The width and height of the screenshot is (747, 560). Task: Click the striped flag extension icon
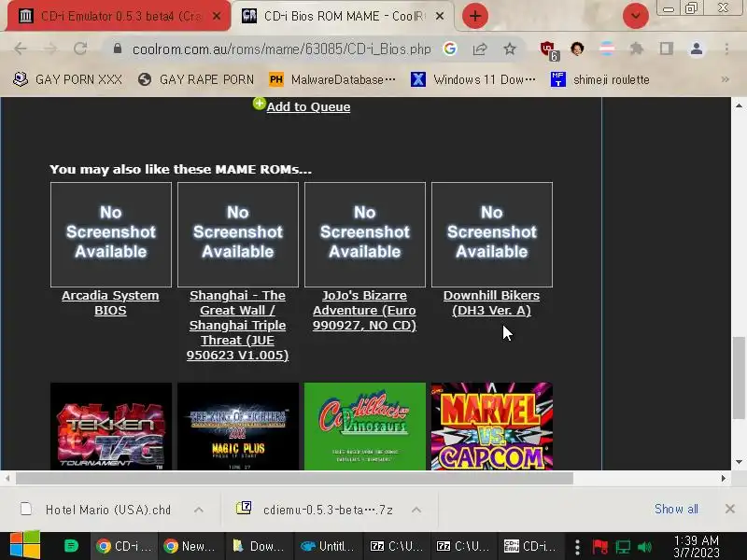click(x=607, y=49)
